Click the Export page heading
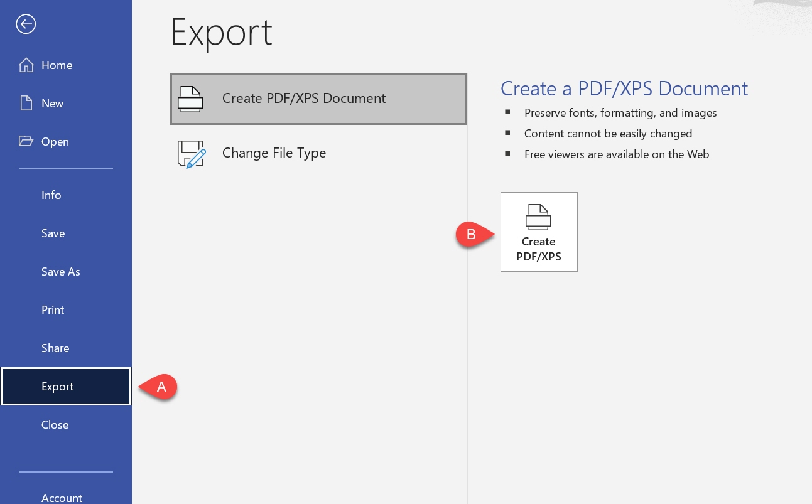The image size is (812, 504). (x=222, y=33)
